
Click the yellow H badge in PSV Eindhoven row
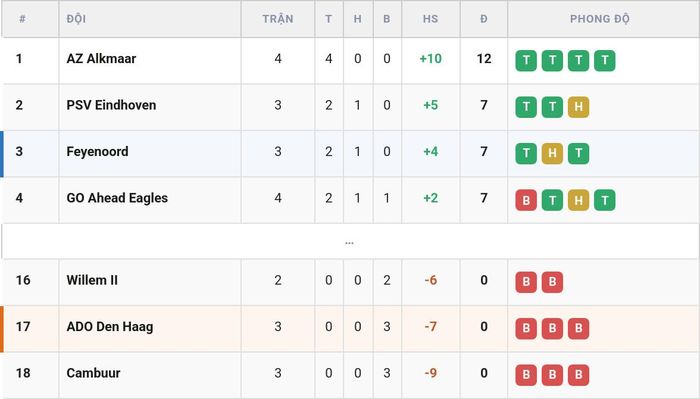point(578,107)
